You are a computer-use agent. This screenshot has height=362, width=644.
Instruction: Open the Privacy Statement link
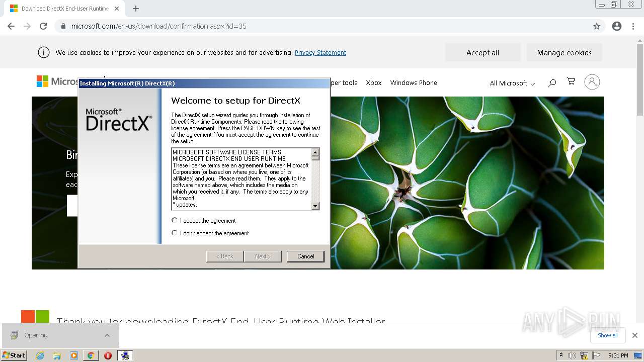(x=320, y=52)
